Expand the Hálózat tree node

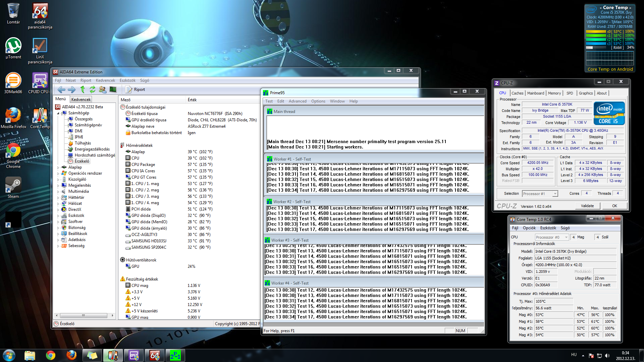pyautogui.click(x=58, y=204)
